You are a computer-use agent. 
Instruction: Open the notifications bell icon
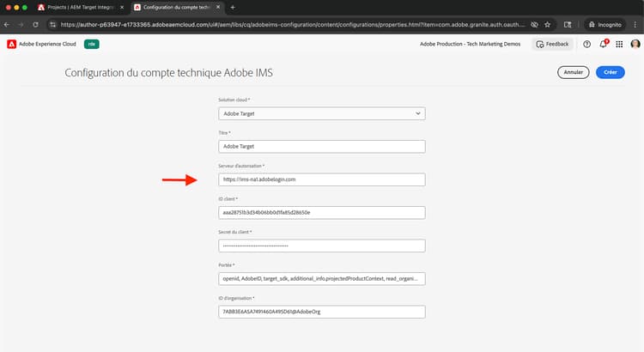604,44
